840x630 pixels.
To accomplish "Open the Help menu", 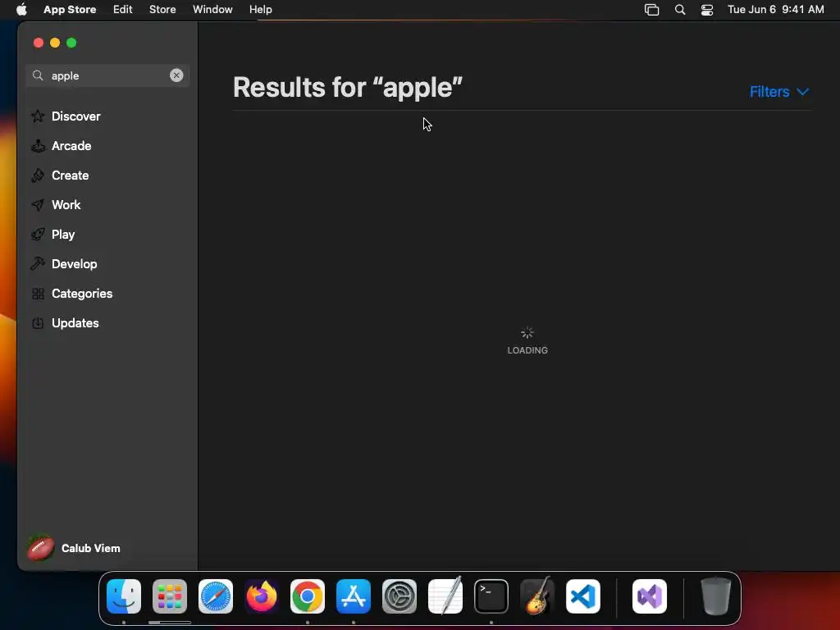I will coord(260,9).
